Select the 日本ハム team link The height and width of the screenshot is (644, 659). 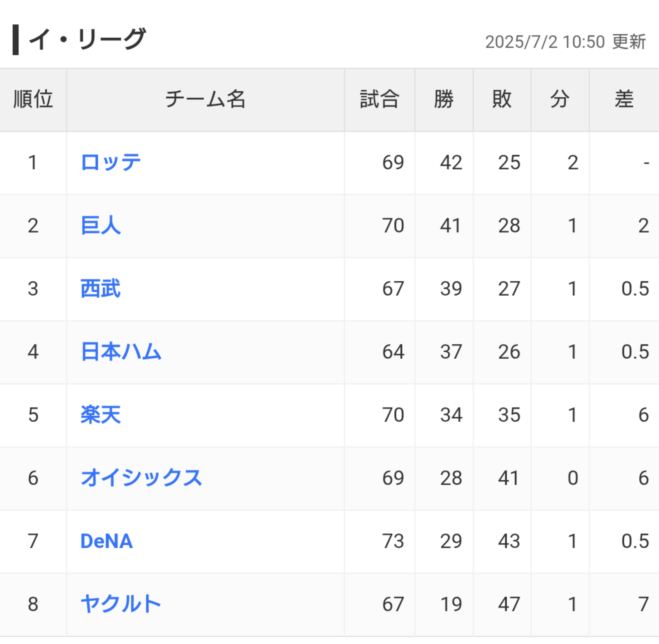[121, 352]
